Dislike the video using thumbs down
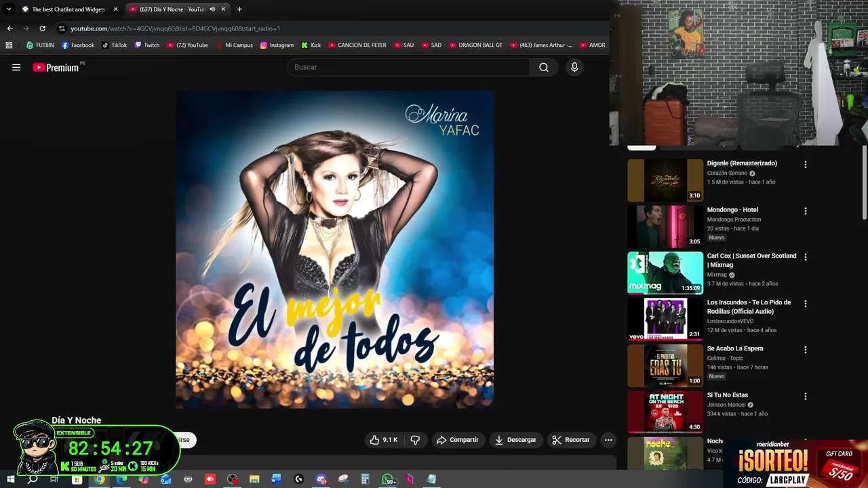 click(x=415, y=440)
